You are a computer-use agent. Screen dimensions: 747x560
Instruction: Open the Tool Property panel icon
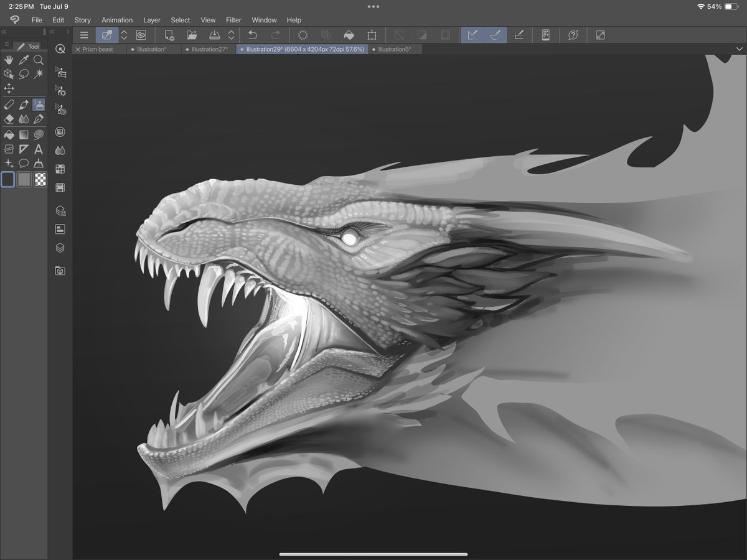point(60,91)
